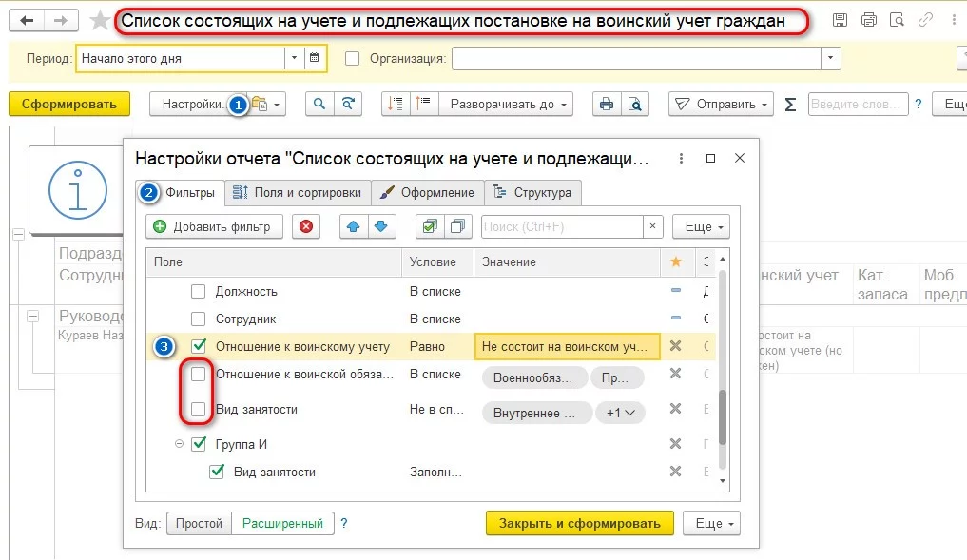Click the Военнообяз… value tag
The height and width of the screenshot is (560, 967).
click(533, 377)
